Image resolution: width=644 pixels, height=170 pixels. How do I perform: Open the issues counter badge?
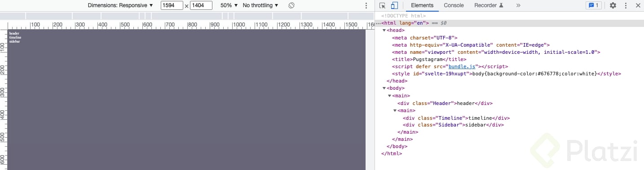point(593,5)
